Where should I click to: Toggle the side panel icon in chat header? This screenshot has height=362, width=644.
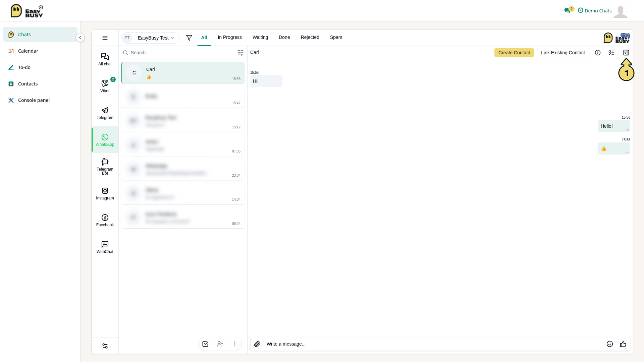point(626,53)
